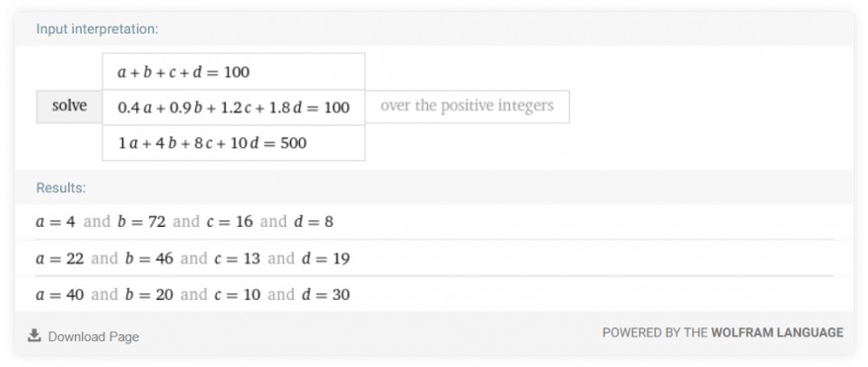
Task: Select the third result row a = 40
Action: [434, 294]
